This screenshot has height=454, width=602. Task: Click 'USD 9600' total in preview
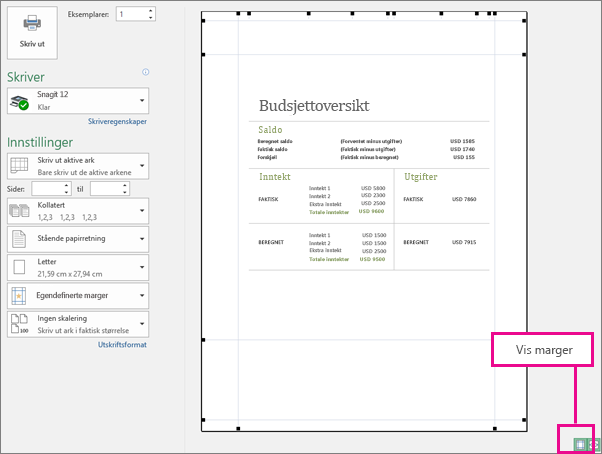point(371,211)
